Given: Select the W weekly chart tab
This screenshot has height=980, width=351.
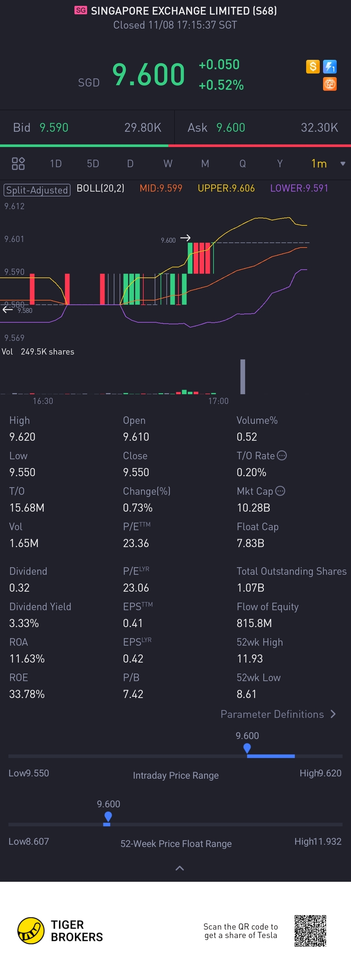Looking at the screenshot, I should tap(168, 164).
